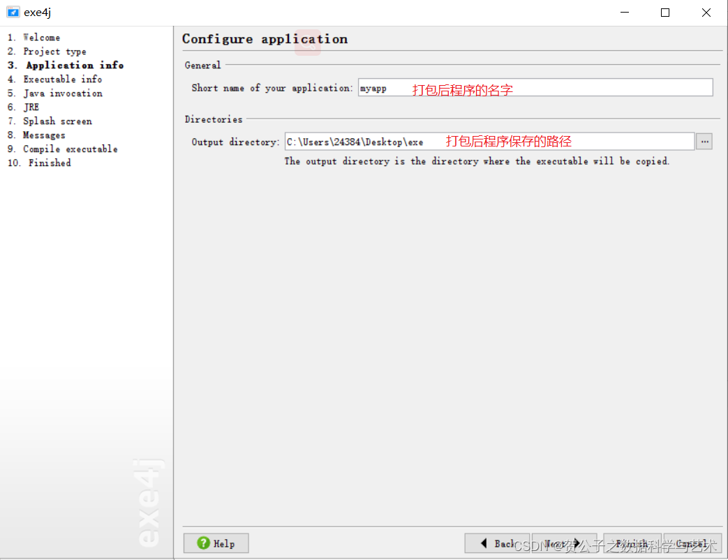Click the 'Output directory:' label
728x560 pixels.
pos(235,142)
